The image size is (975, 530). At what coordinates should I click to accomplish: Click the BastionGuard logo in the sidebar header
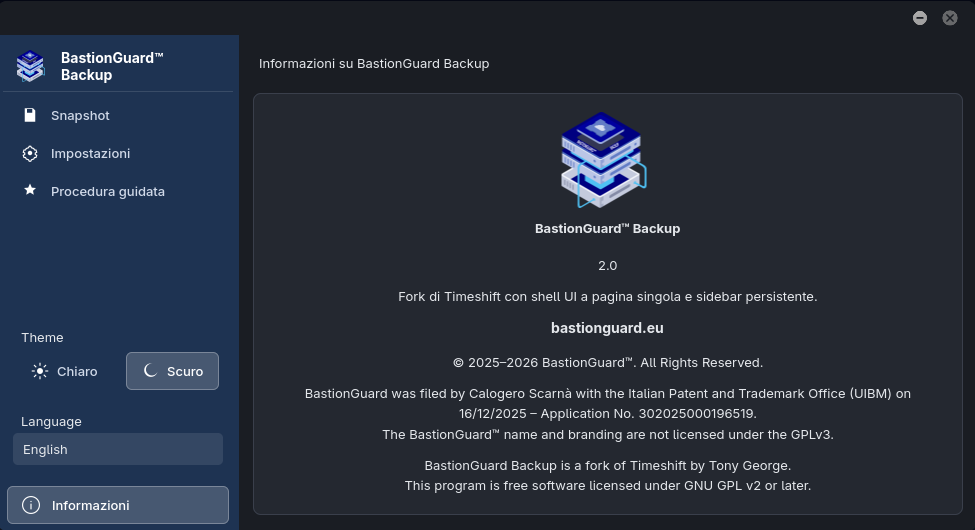pos(30,66)
